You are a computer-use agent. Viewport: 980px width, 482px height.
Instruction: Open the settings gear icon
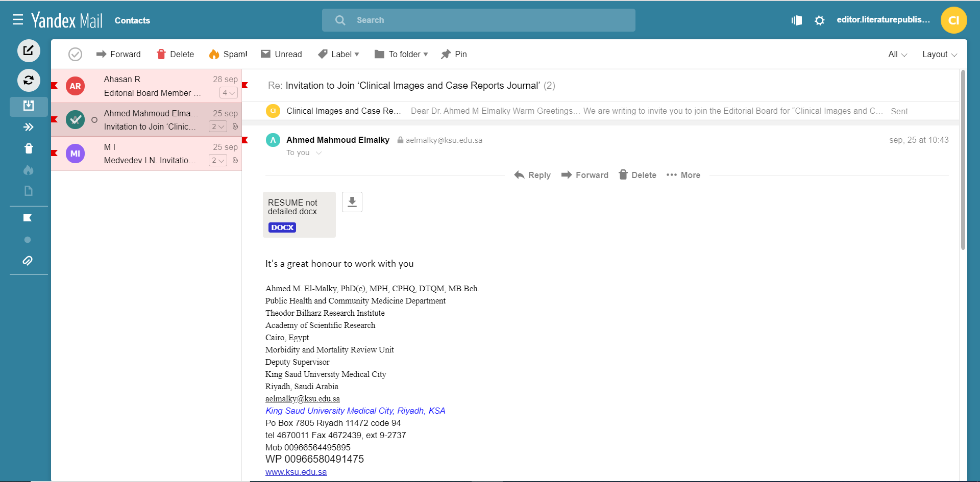point(819,20)
